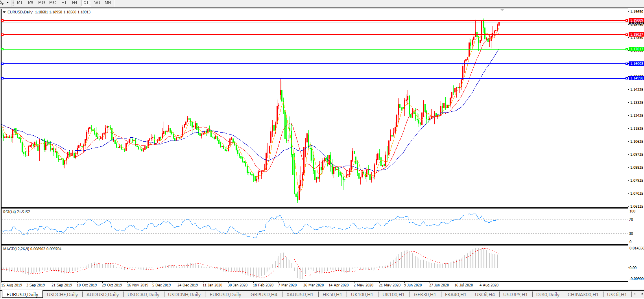644x299 pixels.
Task: Choose the W1 weekly timeframe
Action: click(97, 3)
